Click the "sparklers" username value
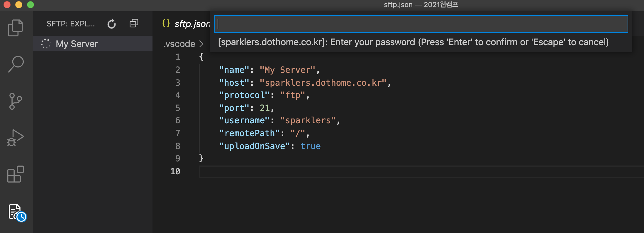The height and width of the screenshot is (233, 644). [308, 120]
